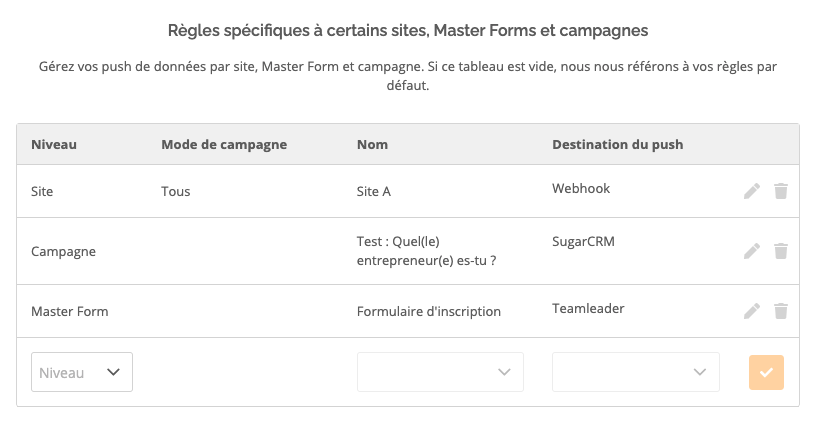
Task: Edit the Teamleader Master Form rule
Action: pyautogui.click(x=752, y=311)
